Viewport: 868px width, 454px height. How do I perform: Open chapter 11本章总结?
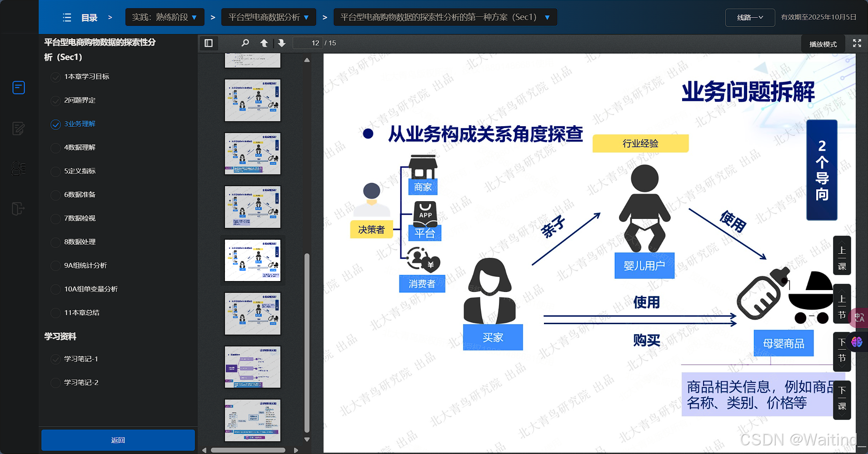click(x=82, y=313)
